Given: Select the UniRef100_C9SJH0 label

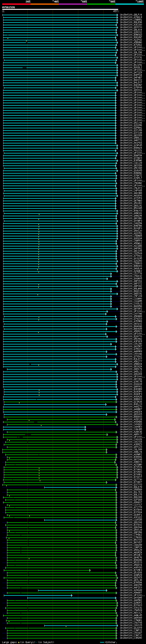Looking at the screenshot, I should click(131, 344).
